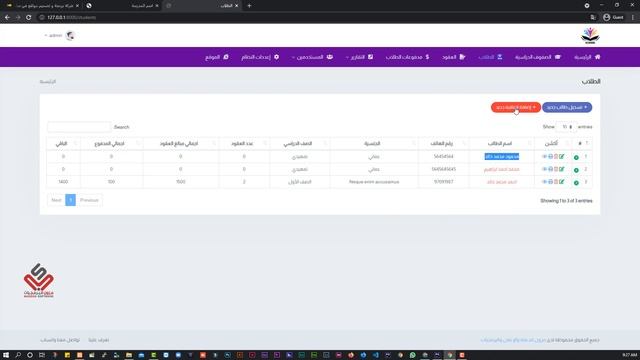Screen dimensions: 640x360
Task: Open the مدفوعات الطلاب nav item
Action: (407, 57)
